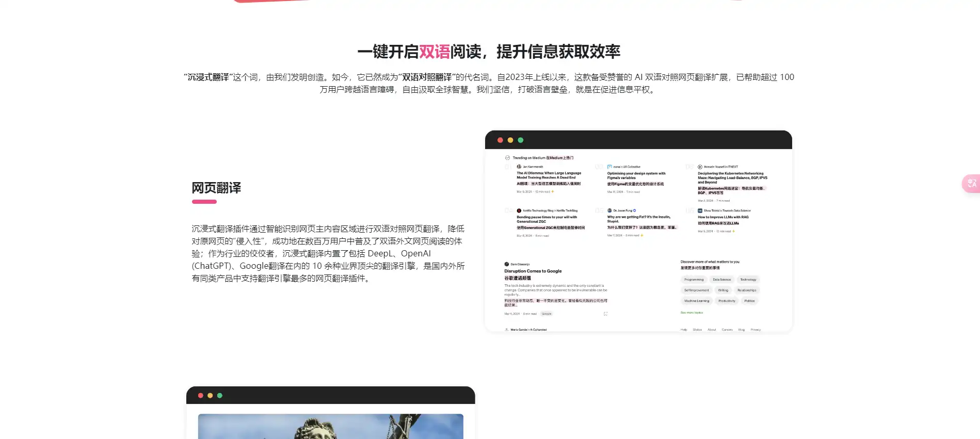This screenshot has width=980, height=439.
Task: Click the yellow dot in the lower statue window
Action: coord(210,396)
